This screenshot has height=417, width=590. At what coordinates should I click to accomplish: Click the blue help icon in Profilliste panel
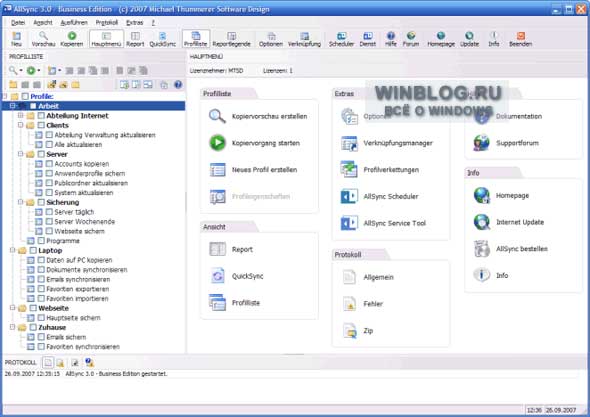click(178, 85)
